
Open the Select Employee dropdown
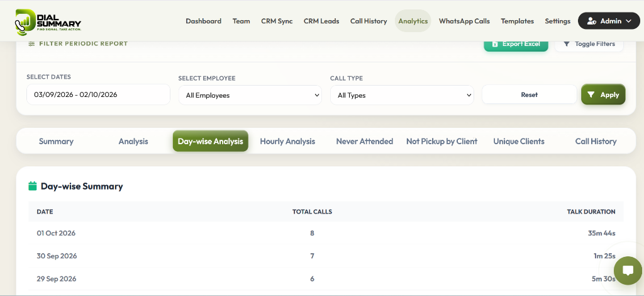[x=250, y=95]
